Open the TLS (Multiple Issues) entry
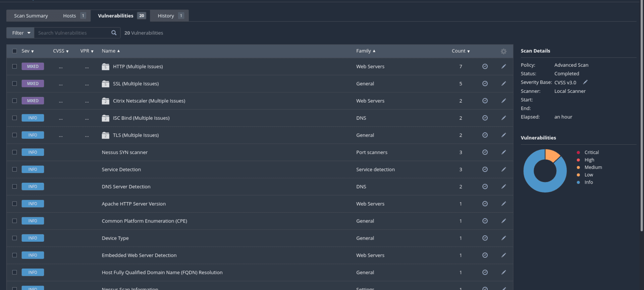The height and width of the screenshot is (290, 644). click(x=136, y=135)
